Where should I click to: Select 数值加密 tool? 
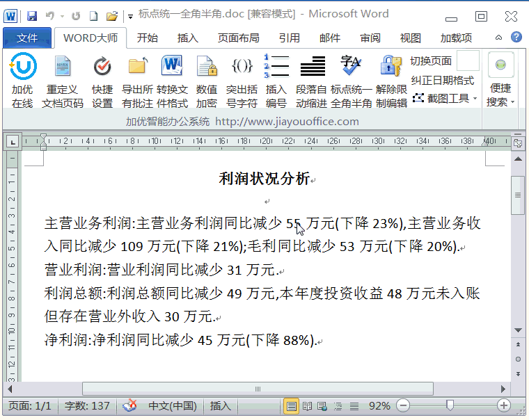pos(207,81)
